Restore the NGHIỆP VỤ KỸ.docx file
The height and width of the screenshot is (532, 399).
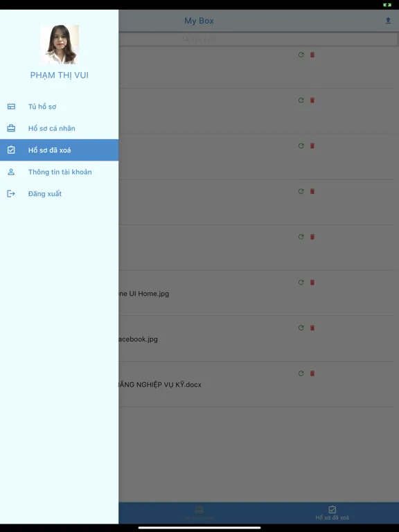coord(301,373)
